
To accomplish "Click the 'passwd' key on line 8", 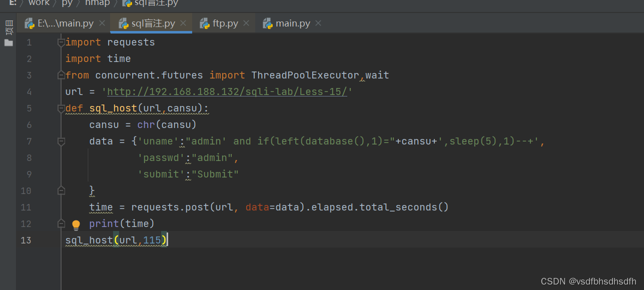I will pyautogui.click(x=161, y=158).
